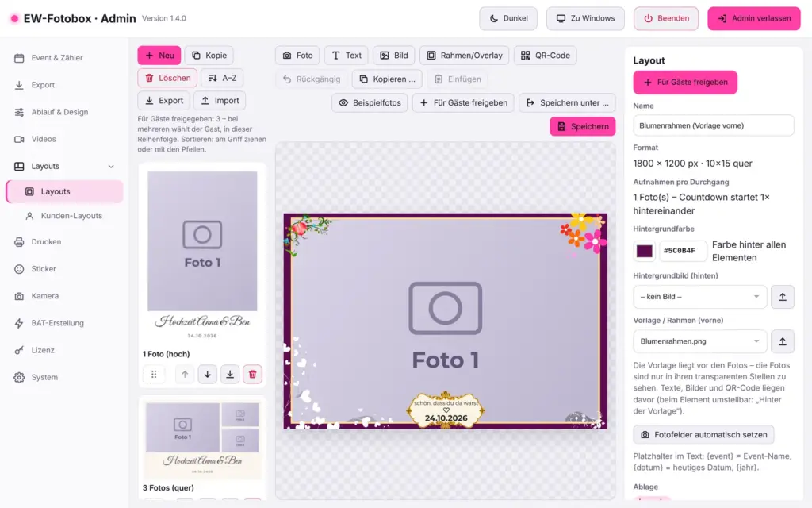This screenshot has height=508, width=812.
Task: Click the Drucken printer icon
Action: 19,241
